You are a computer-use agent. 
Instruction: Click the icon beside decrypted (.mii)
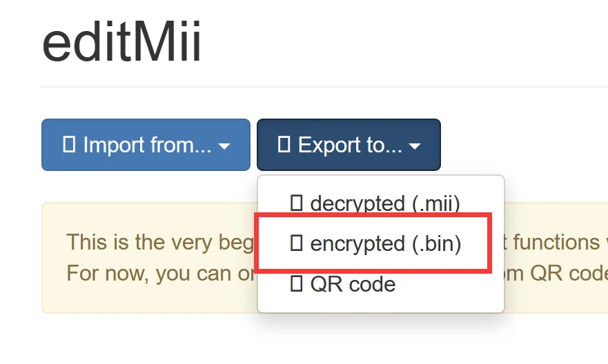point(297,203)
